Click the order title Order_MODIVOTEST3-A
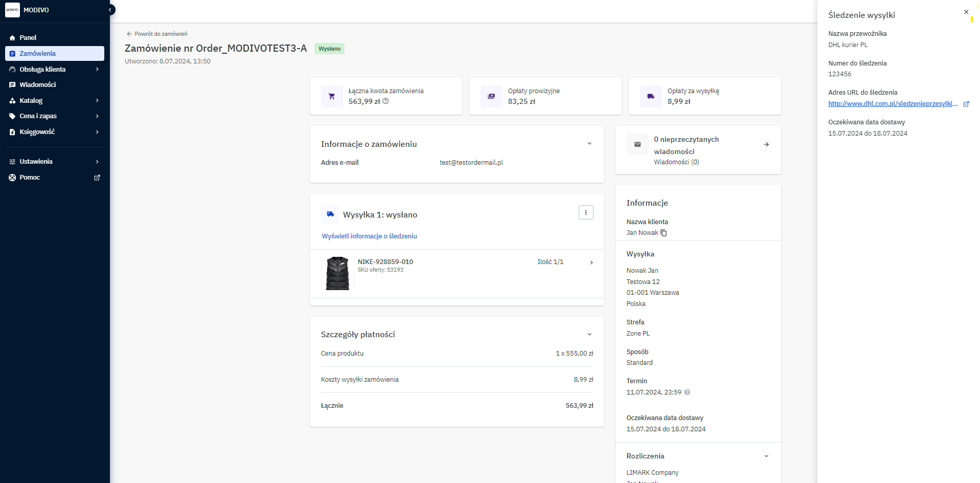The height and width of the screenshot is (483, 980). [216, 48]
